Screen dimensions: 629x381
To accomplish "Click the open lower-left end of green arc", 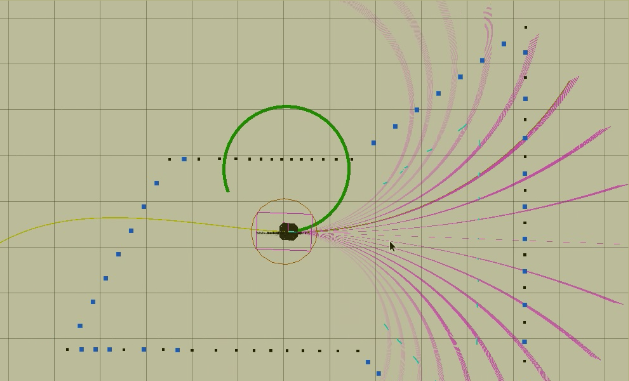I will [228, 190].
